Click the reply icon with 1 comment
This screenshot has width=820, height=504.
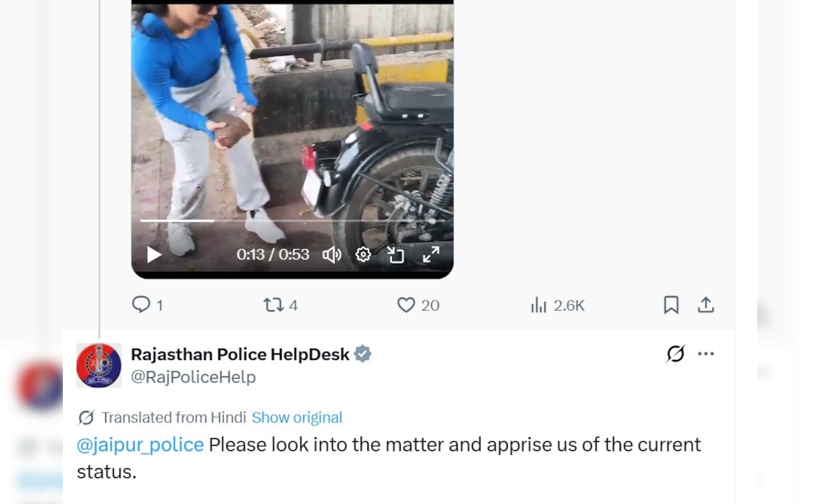pyautogui.click(x=141, y=305)
